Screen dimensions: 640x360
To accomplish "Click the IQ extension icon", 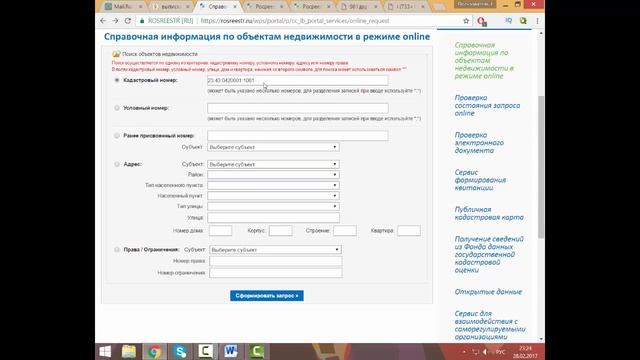I will pos(509,20).
